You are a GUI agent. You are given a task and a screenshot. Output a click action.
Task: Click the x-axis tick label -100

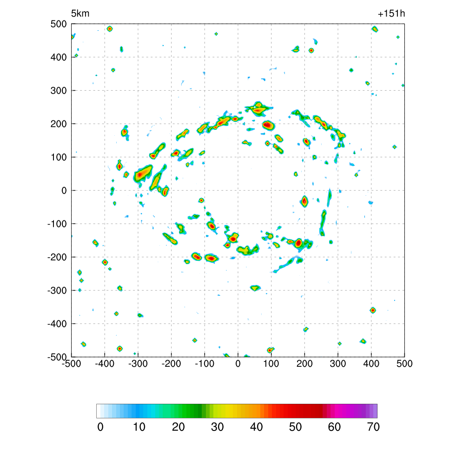point(205,364)
